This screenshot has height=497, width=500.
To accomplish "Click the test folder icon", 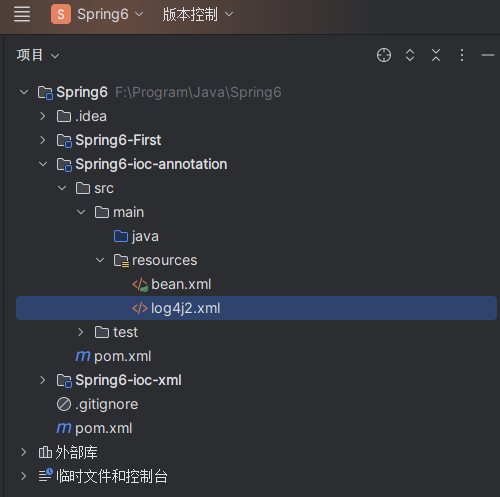I will (x=102, y=332).
